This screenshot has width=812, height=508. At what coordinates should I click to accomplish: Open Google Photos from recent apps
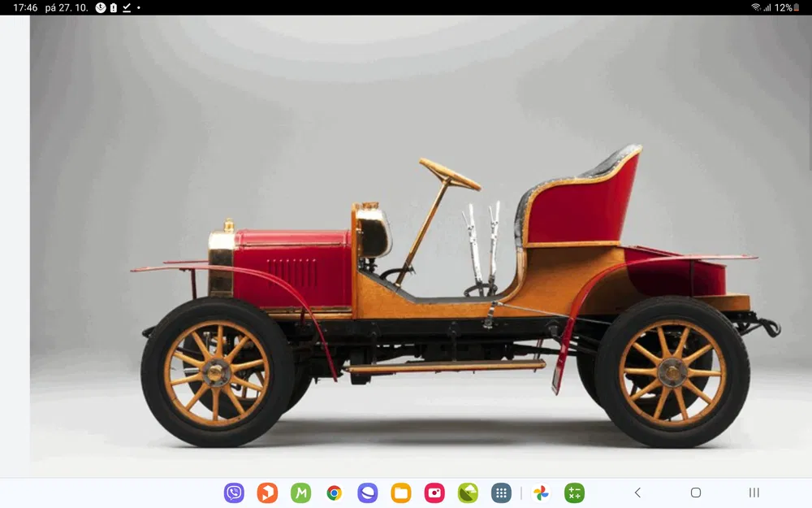click(x=541, y=493)
